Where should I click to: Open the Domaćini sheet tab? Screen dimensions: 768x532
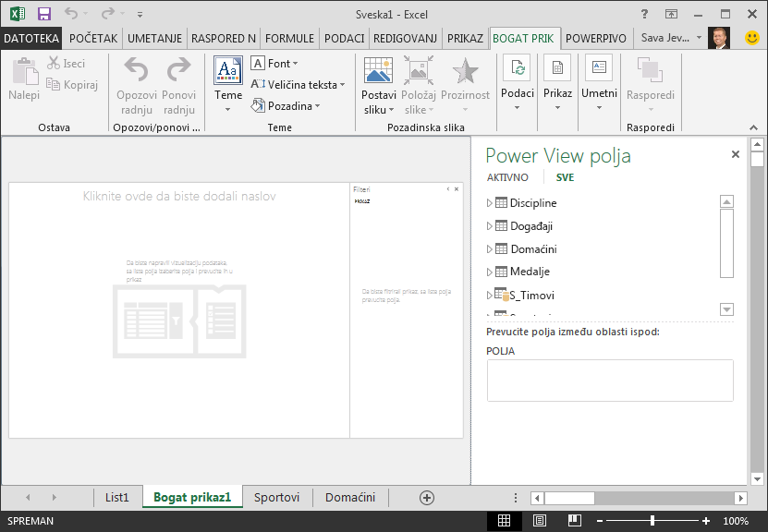coord(350,497)
